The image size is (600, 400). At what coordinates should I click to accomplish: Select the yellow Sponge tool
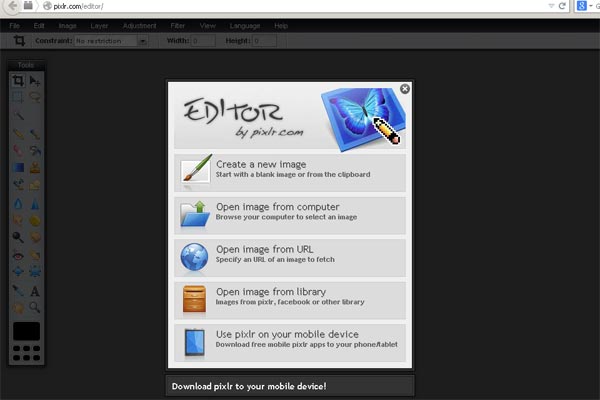point(35,220)
